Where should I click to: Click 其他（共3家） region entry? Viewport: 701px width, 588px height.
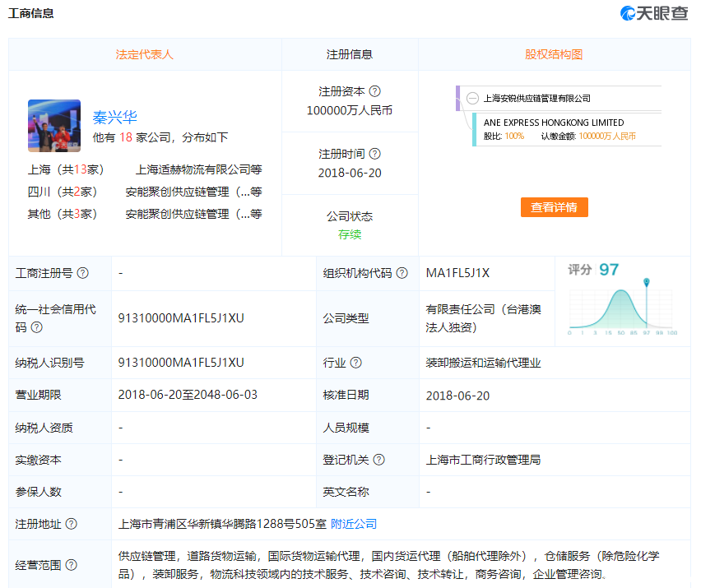point(63,214)
